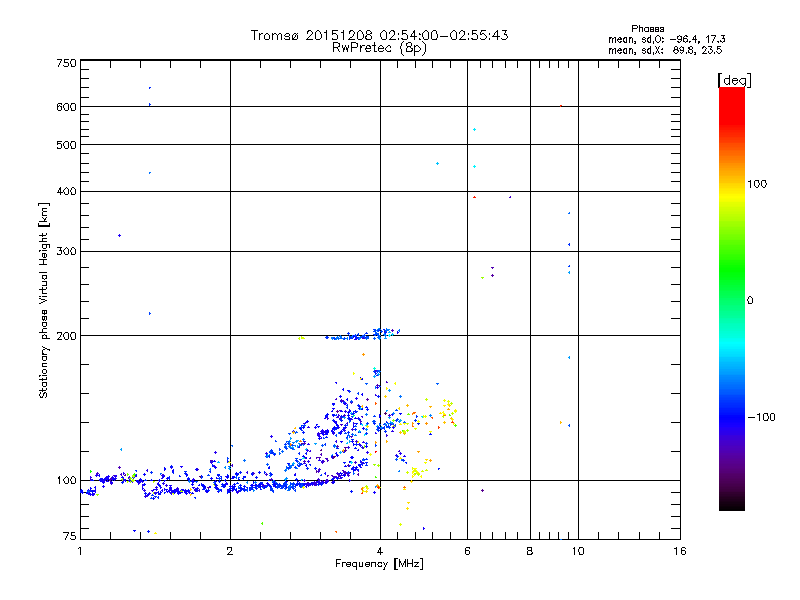Click the x-axis tick label '1'
Image resolution: width=800 pixels, height=600 pixels.
(80, 551)
